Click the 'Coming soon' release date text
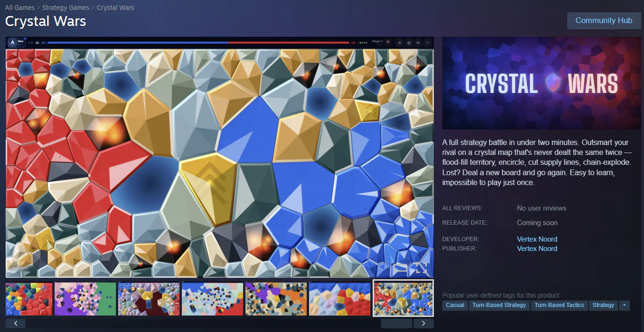The image size is (644, 332). [538, 223]
